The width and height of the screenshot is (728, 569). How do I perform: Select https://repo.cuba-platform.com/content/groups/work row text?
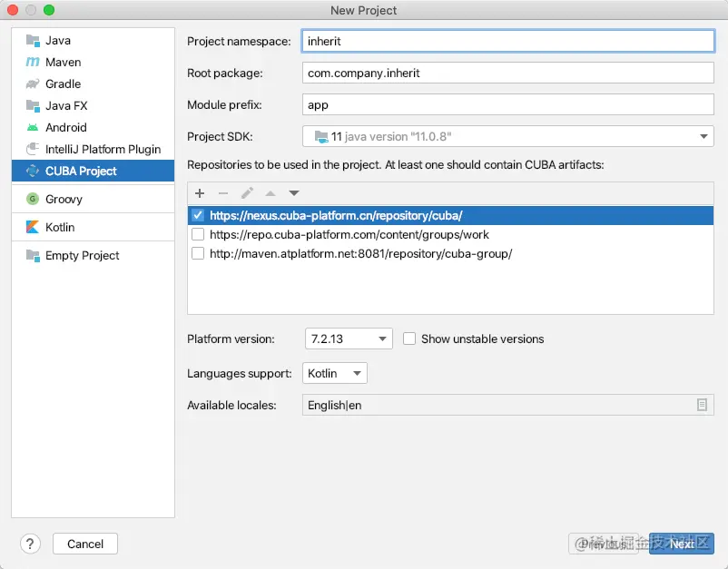pyautogui.click(x=349, y=234)
